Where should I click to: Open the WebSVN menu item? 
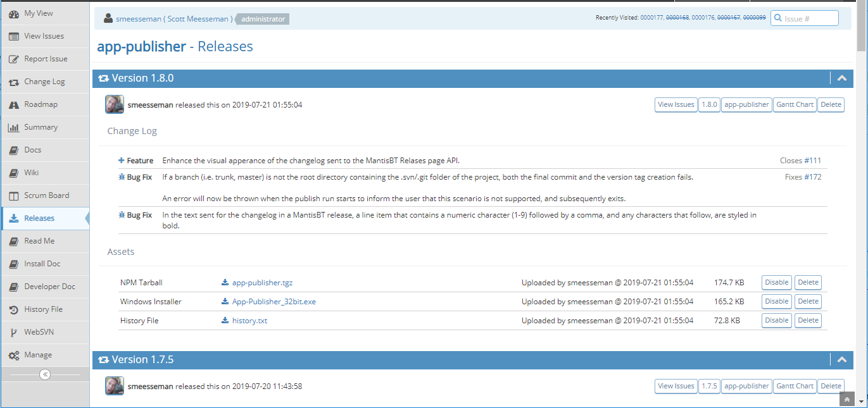pyautogui.click(x=45, y=332)
